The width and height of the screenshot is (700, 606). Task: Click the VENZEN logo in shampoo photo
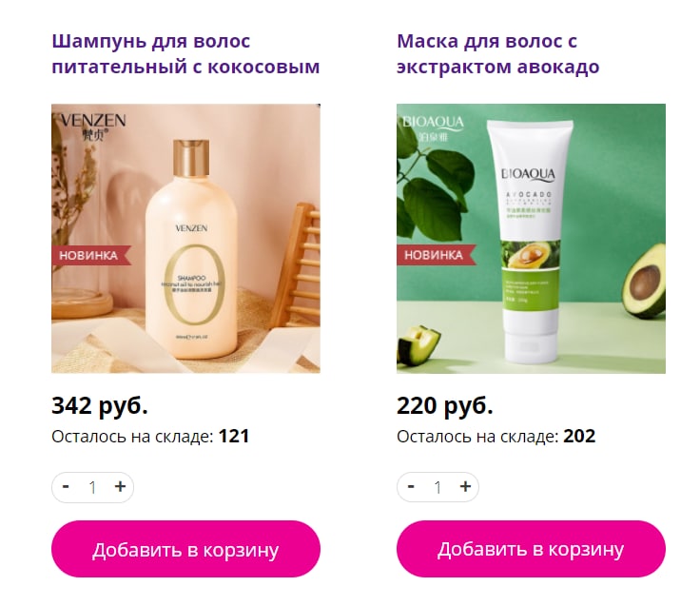pyautogui.click(x=93, y=127)
